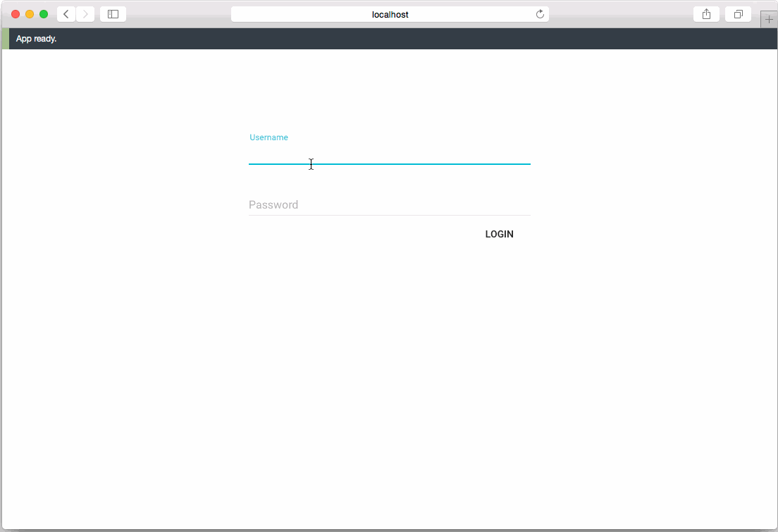Viewport: 778px width, 532px height.
Task: Click the empty white area below LOGIN
Action: [x=389, y=366]
